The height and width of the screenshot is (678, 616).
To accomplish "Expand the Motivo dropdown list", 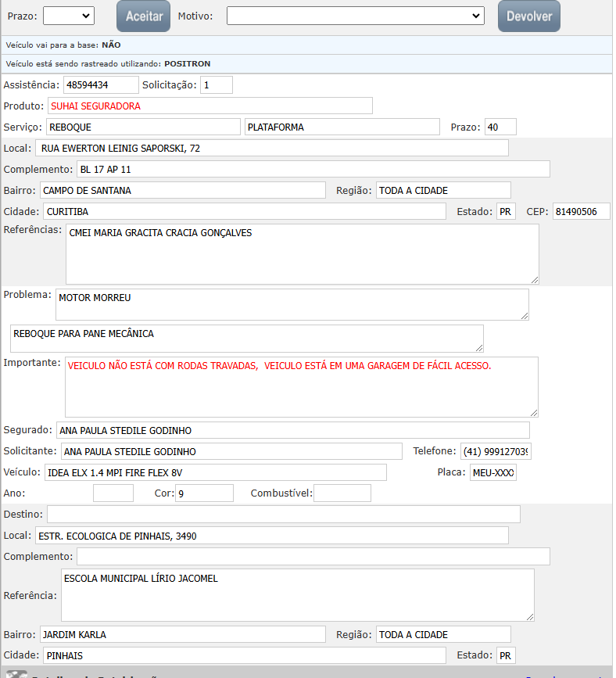I will 356,16.
